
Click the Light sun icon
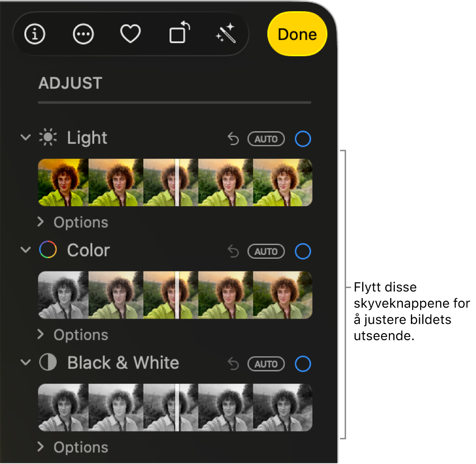(x=48, y=138)
